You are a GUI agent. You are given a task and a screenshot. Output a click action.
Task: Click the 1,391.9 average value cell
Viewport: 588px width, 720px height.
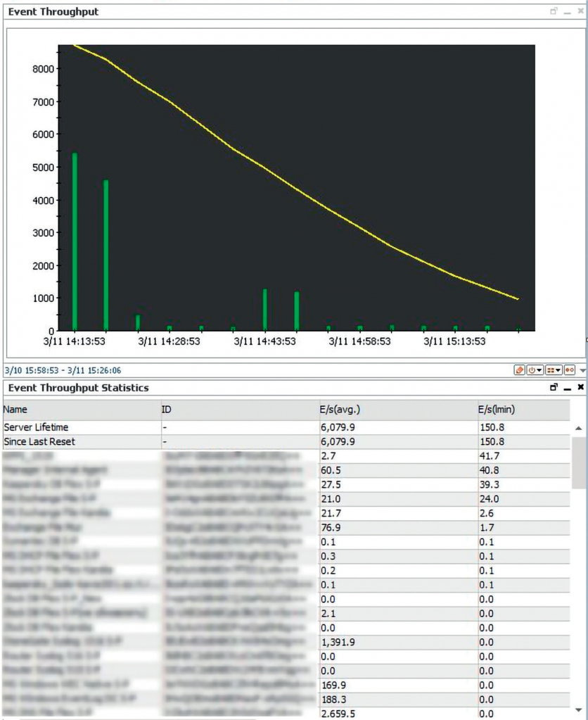click(x=398, y=642)
